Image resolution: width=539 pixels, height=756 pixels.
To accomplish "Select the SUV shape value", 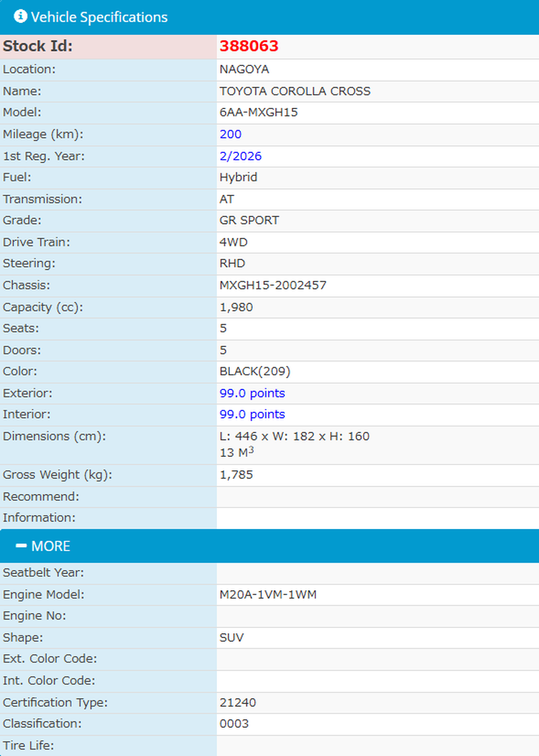I will pos(232,637).
